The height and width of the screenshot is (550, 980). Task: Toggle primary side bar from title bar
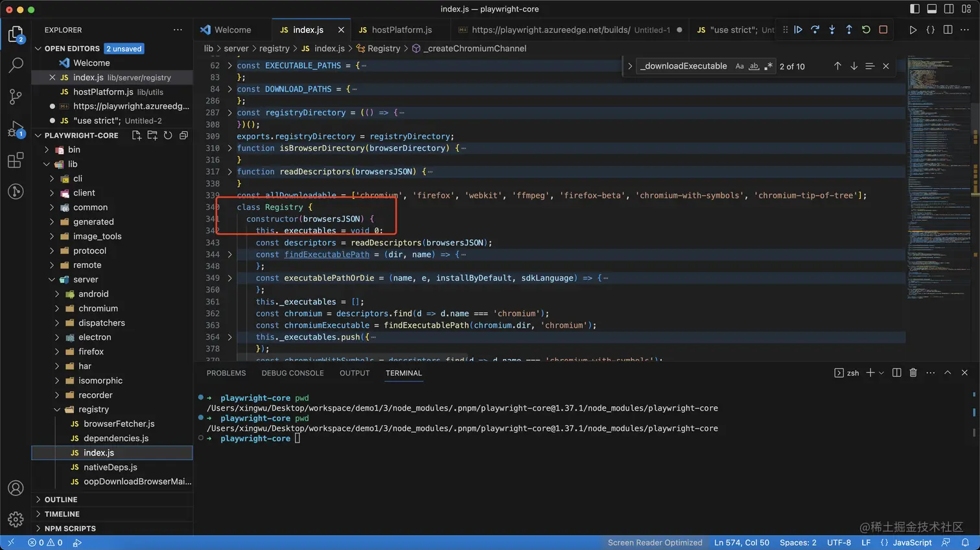(915, 9)
